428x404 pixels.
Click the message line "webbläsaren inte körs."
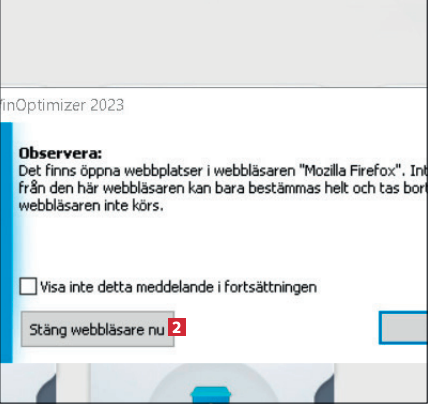(91, 205)
